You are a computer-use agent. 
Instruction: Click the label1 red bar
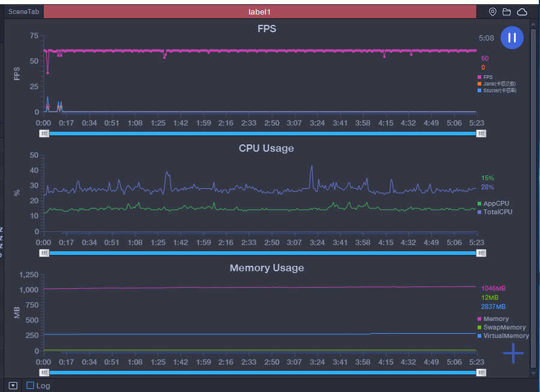[260, 12]
